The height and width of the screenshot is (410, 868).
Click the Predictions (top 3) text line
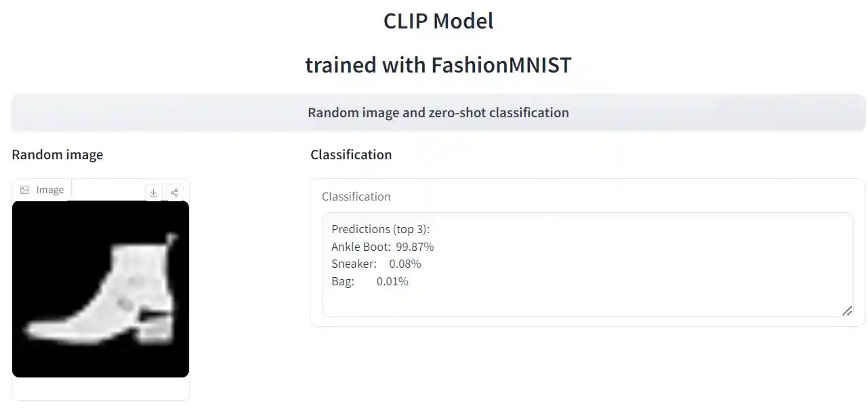click(376, 229)
